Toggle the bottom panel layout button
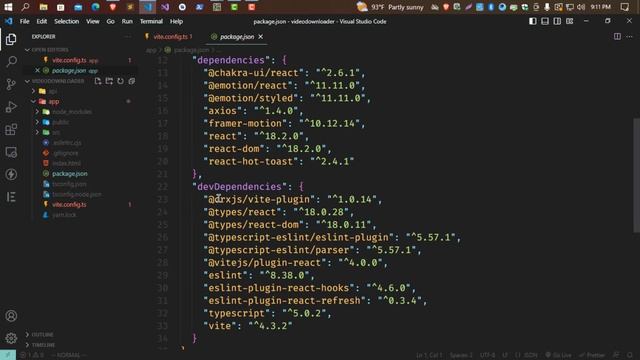The image size is (640, 360). tap(545, 21)
